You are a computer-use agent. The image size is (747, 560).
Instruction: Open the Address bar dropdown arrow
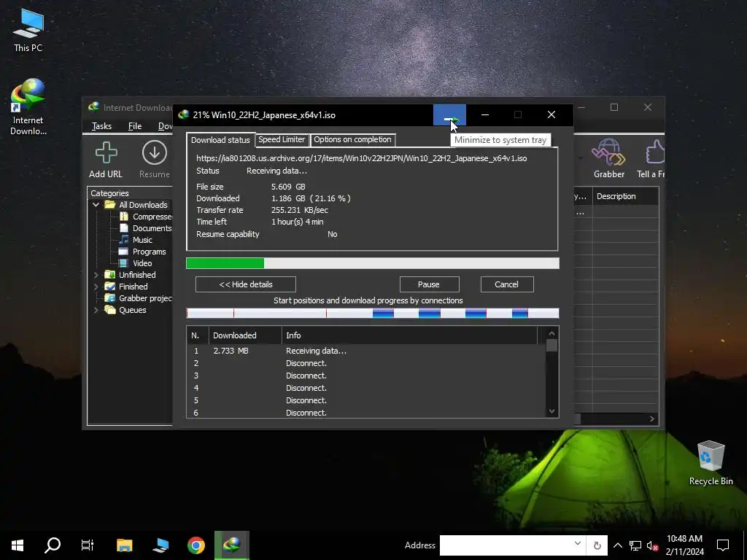coord(578,544)
